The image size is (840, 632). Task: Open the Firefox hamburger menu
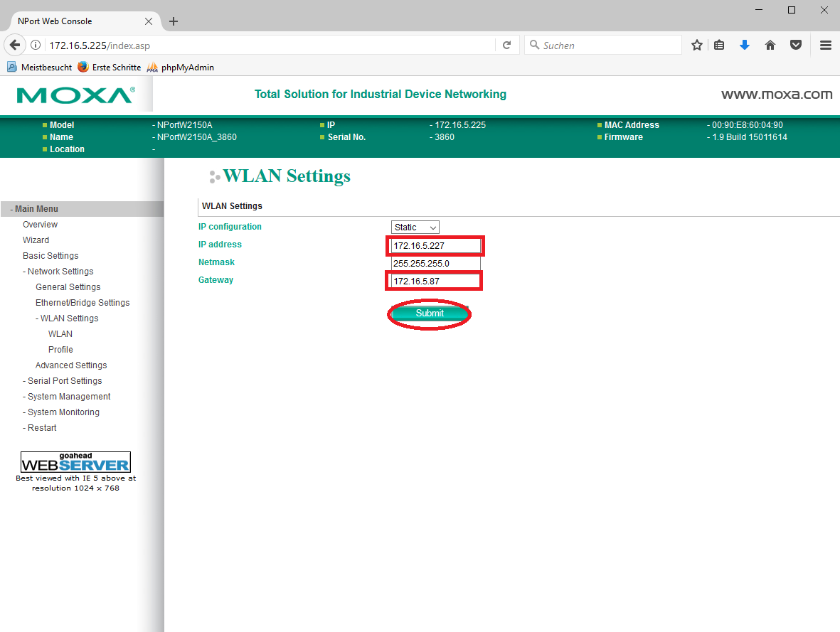[x=825, y=45]
